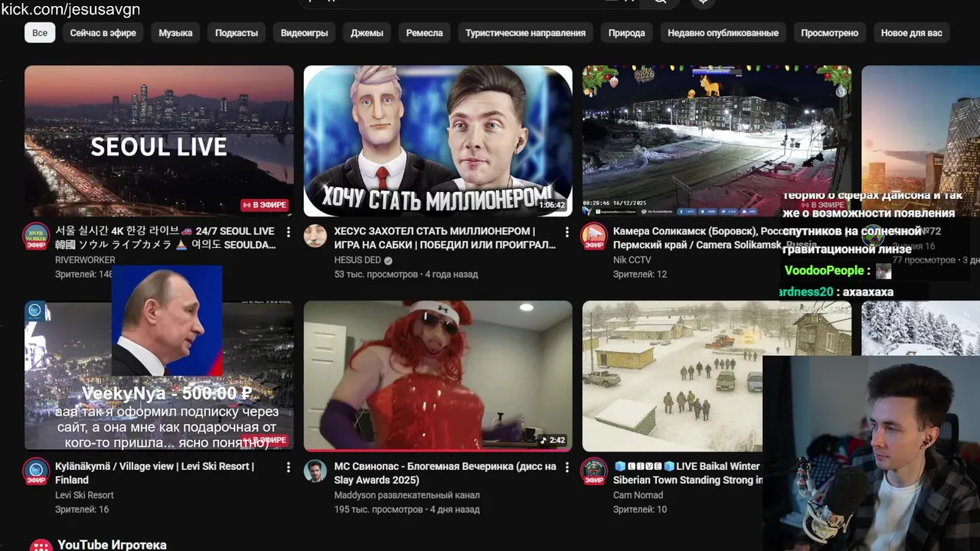
Task: Click the 2:42 duration badge
Action: click(x=553, y=440)
